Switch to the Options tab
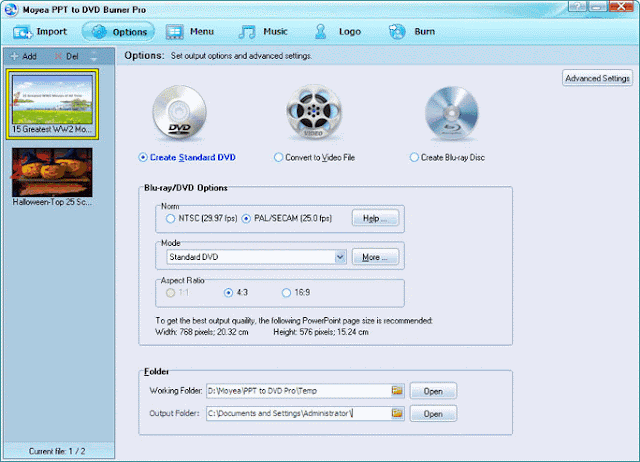 tap(118, 31)
